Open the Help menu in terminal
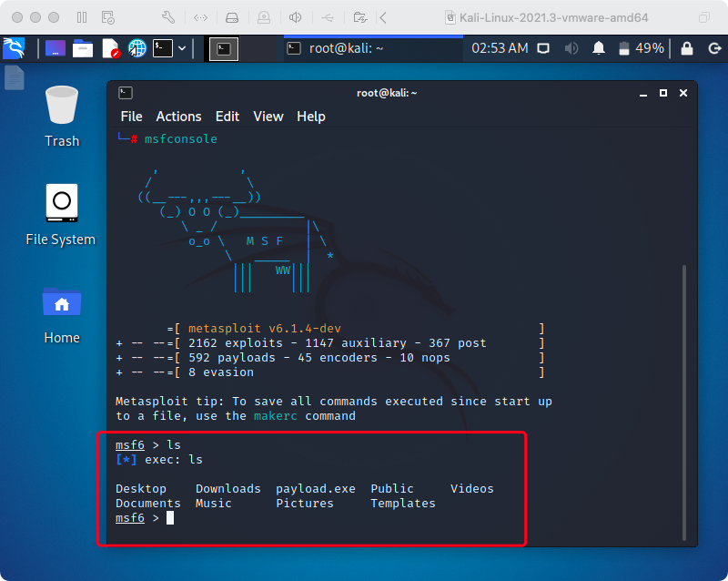The width and height of the screenshot is (728, 581). click(311, 117)
